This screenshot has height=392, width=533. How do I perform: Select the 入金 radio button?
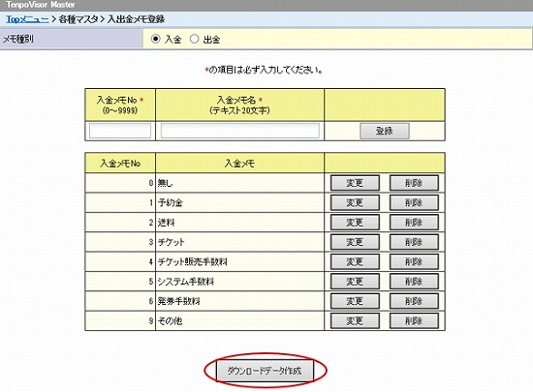[155, 39]
